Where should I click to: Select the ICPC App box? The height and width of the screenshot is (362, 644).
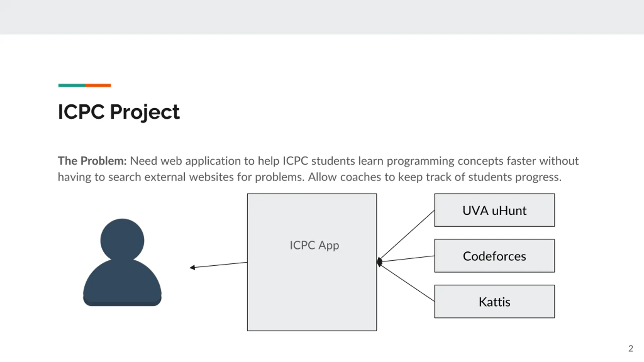coord(312,262)
